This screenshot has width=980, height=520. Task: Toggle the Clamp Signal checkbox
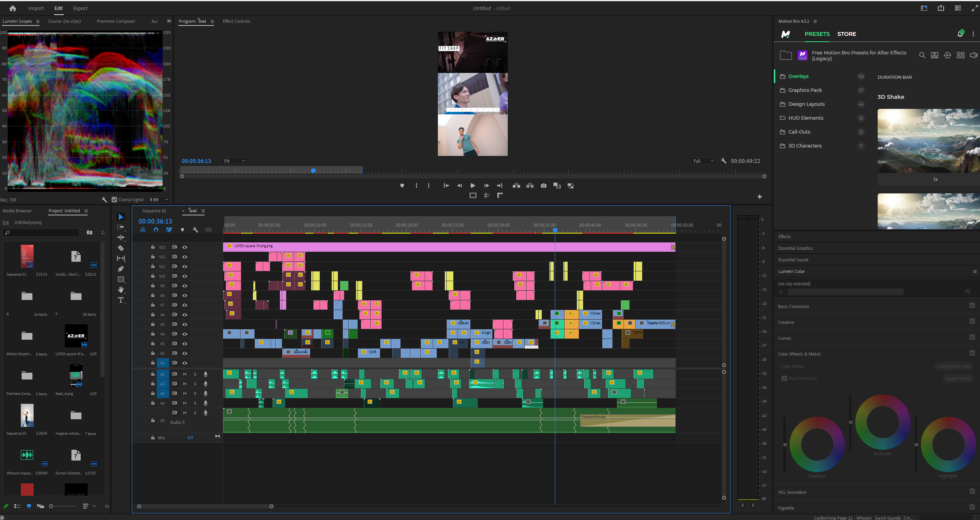(x=114, y=200)
